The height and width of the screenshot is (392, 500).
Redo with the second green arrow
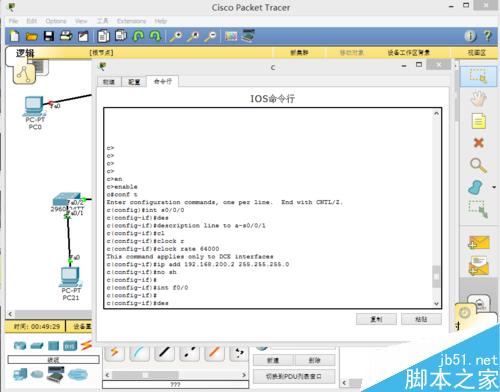coord(155,36)
